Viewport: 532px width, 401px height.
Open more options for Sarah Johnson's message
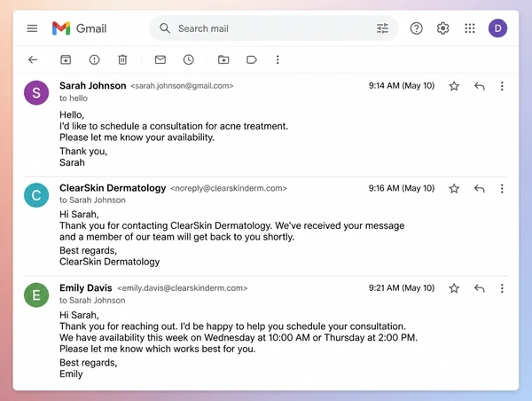pyautogui.click(x=502, y=86)
